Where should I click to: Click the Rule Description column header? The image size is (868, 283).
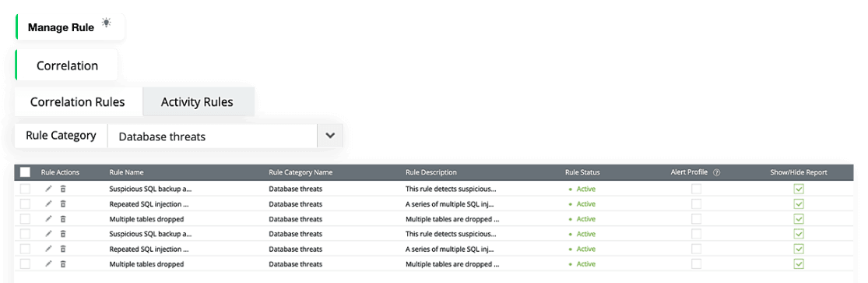(x=431, y=172)
